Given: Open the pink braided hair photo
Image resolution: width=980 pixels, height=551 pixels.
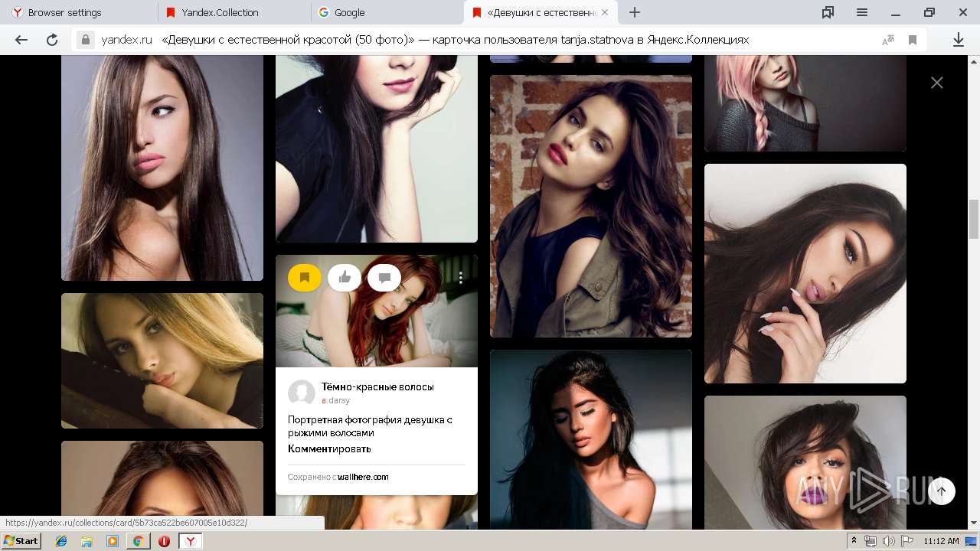Looking at the screenshot, I should tap(805, 103).
